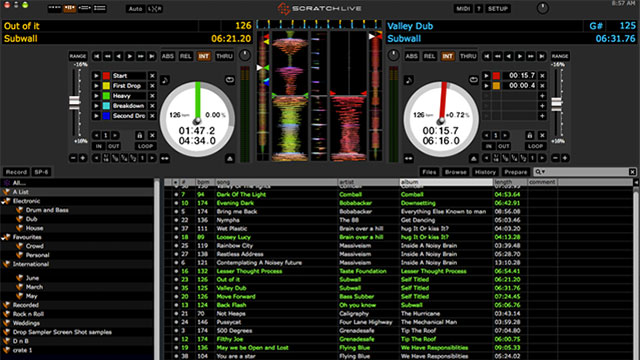Select 1/2 auto-loop on right deck
This screenshot has height=360, width=640.
[524, 158]
